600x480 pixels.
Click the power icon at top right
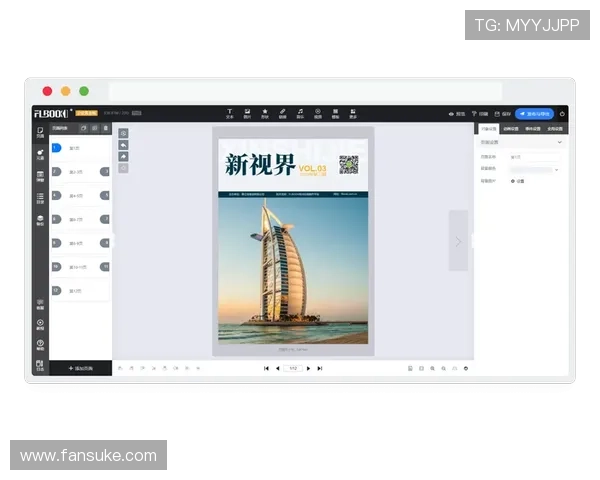pos(562,114)
